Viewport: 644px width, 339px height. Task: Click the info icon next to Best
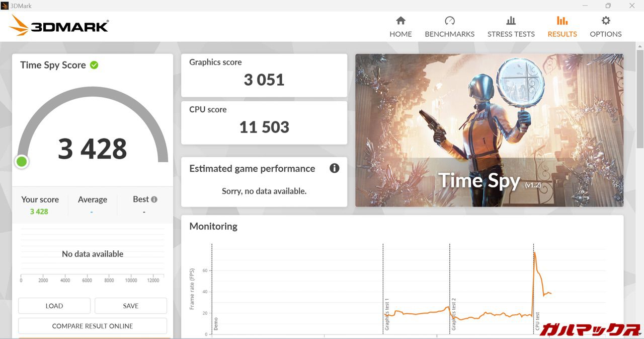[154, 199]
